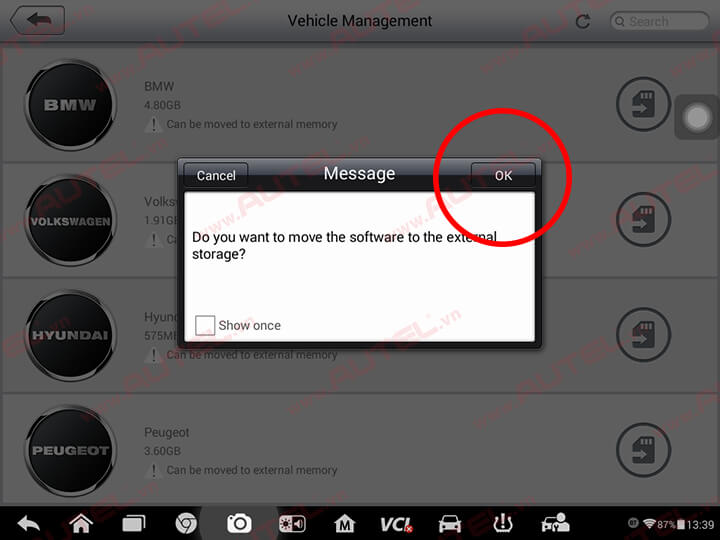Screen dimensions: 720x540
Task: Go back using the top-left arrow button
Action: click(37, 20)
